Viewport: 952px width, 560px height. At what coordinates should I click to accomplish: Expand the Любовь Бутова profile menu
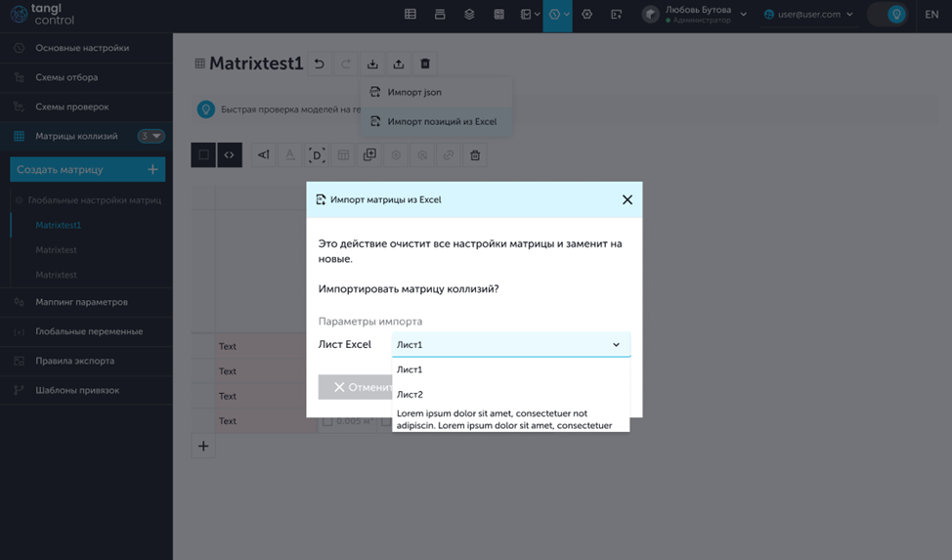(x=696, y=15)
